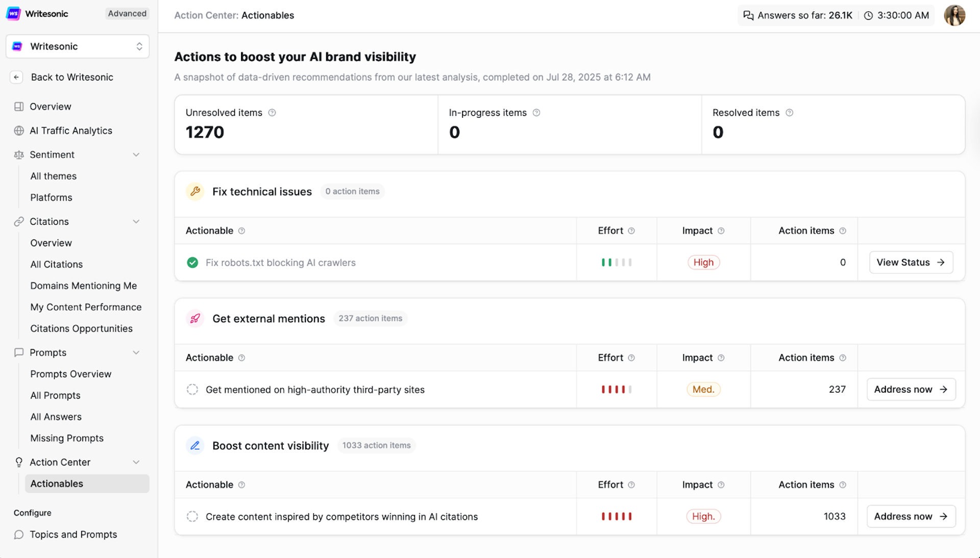Click the 1033 action items badge
The image size is (980, 558).
coord(376,445)
